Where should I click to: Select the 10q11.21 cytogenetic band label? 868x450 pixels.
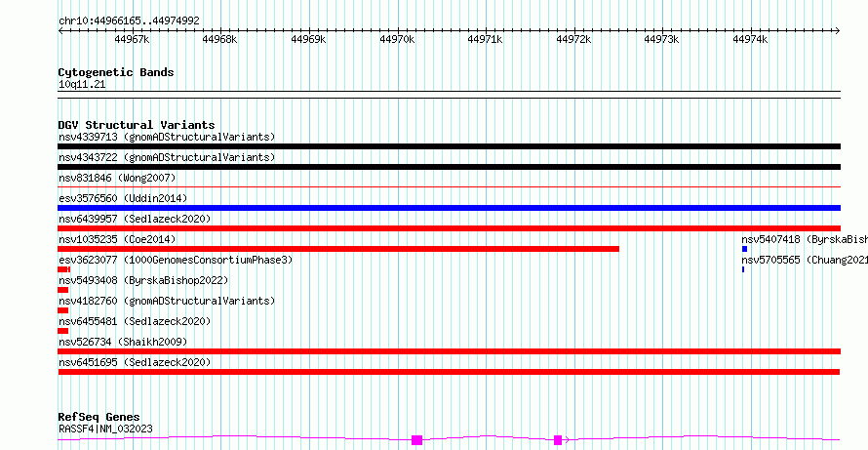click(x=82, y=85)
